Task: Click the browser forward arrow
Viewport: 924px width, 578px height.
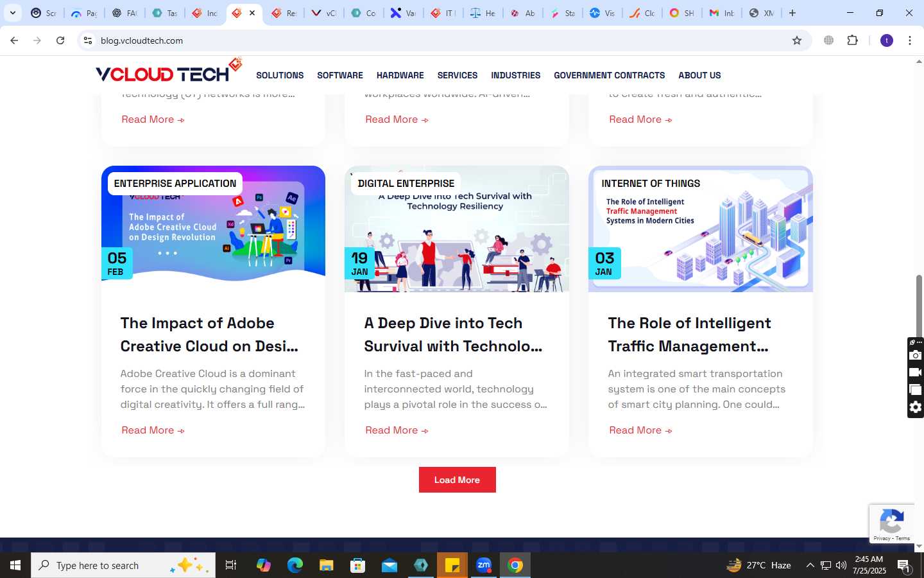Action: [x=37, y=40]
